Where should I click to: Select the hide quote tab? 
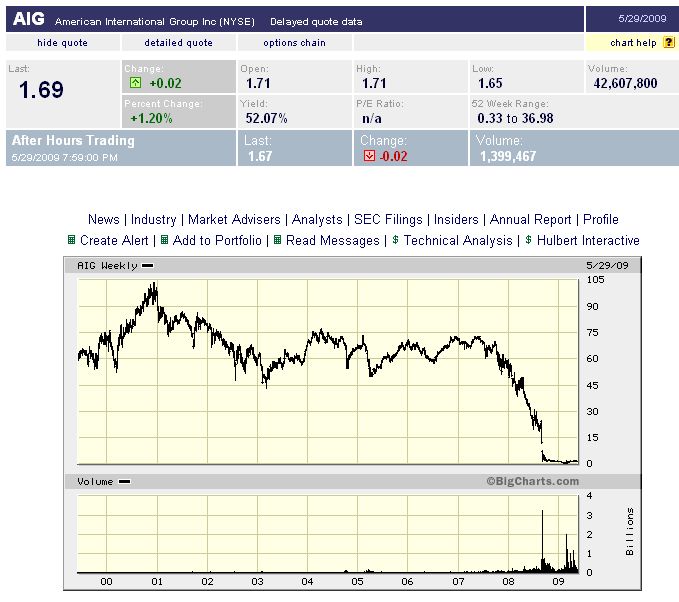(62, 43)
